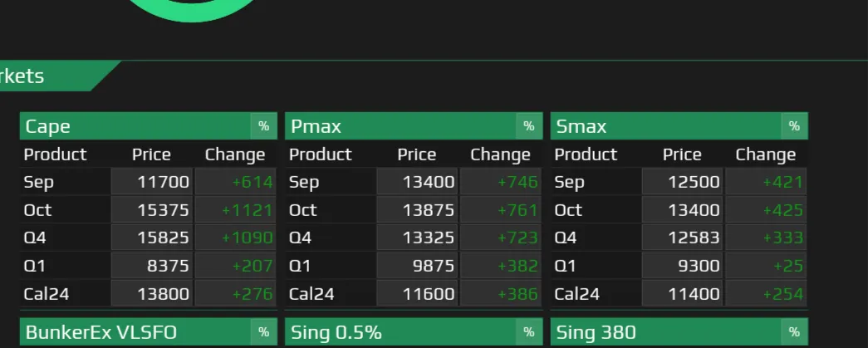Click Pmax Change column header
The image size is (868, 348).
pyautogui.click(x=500, y=154)
